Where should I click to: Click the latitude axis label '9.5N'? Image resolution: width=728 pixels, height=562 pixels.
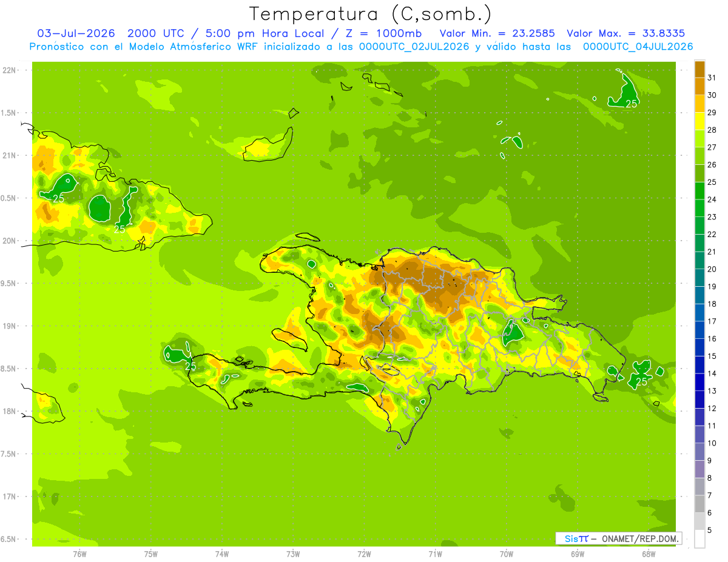point(9,283)
